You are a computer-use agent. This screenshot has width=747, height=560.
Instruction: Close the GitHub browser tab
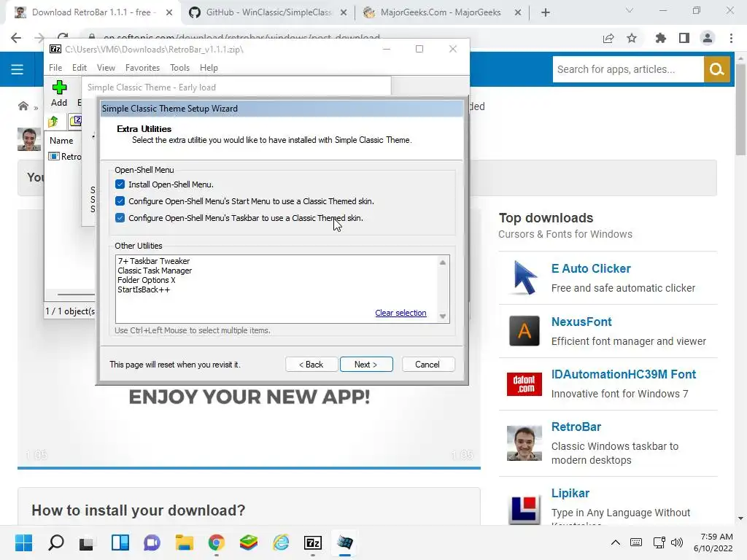pos(344,13)
